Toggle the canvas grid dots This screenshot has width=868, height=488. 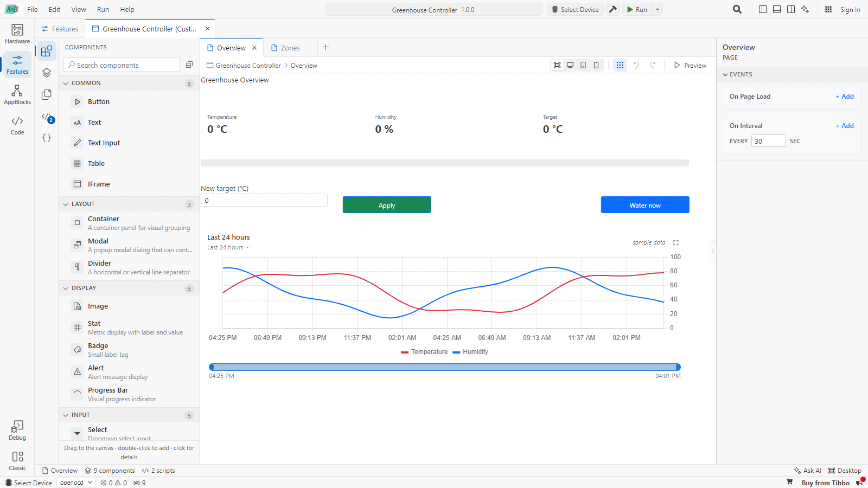point(620,65)
